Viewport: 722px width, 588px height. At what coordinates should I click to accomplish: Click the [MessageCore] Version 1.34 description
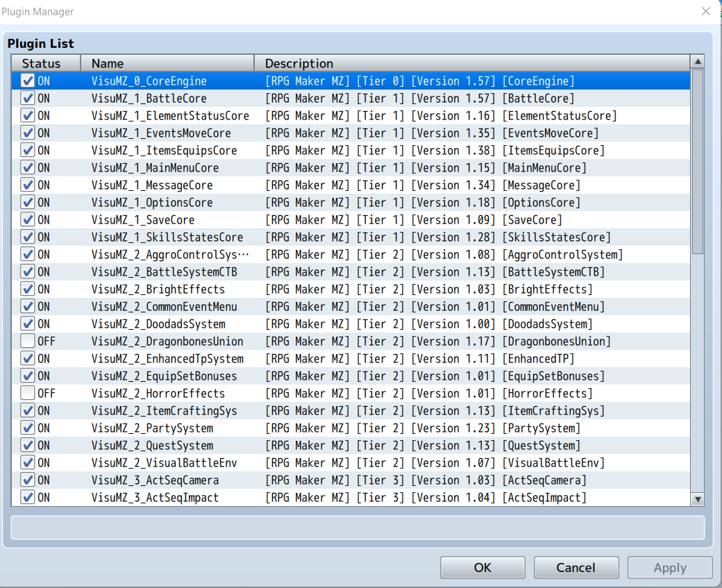click(423, 185)
